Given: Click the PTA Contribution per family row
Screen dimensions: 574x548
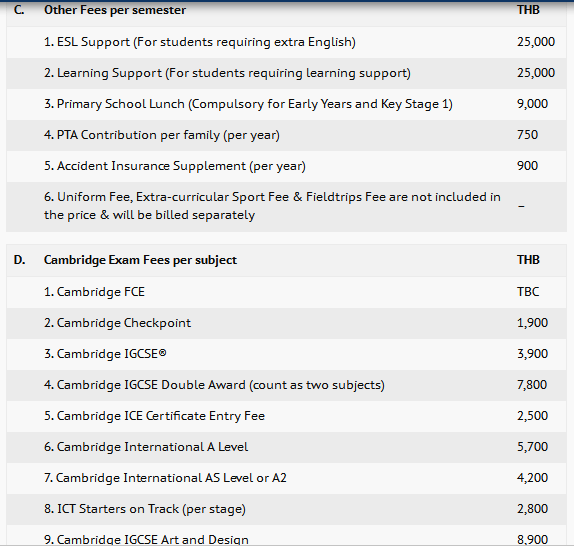Looking at the screenshot, I should tap(286, 135).
